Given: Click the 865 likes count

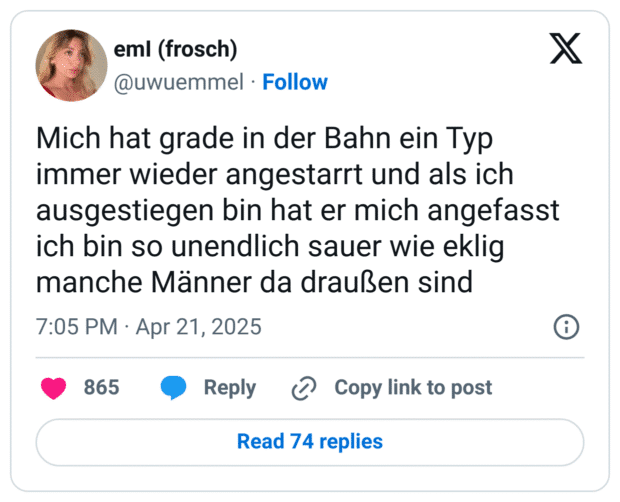Looking at the screenshot, I should pyautogui.click(x=101, y=388).
